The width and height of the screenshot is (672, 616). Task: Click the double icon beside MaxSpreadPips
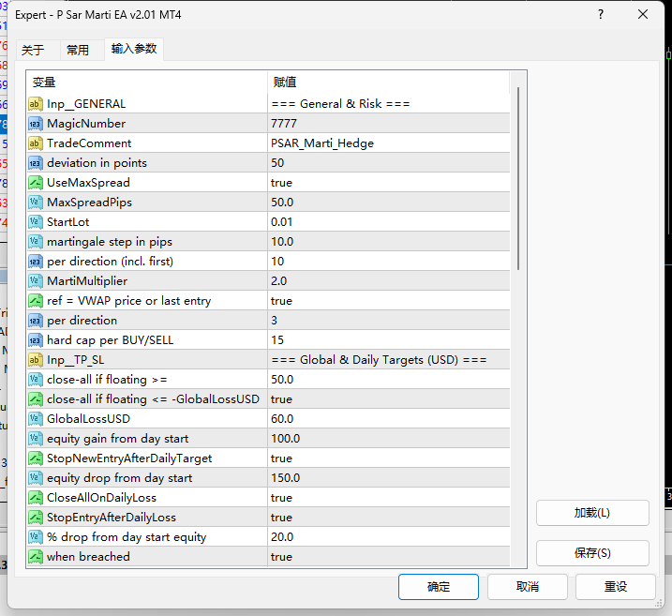coord(36,203)
